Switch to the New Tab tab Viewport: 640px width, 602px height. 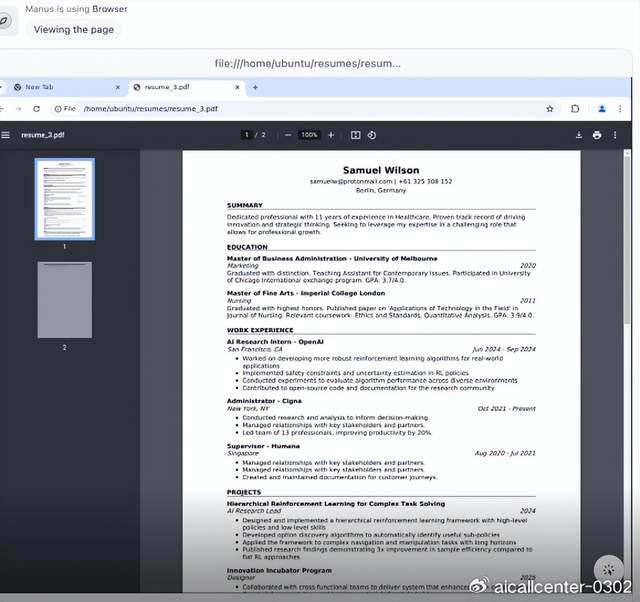[x=65, y=87]
